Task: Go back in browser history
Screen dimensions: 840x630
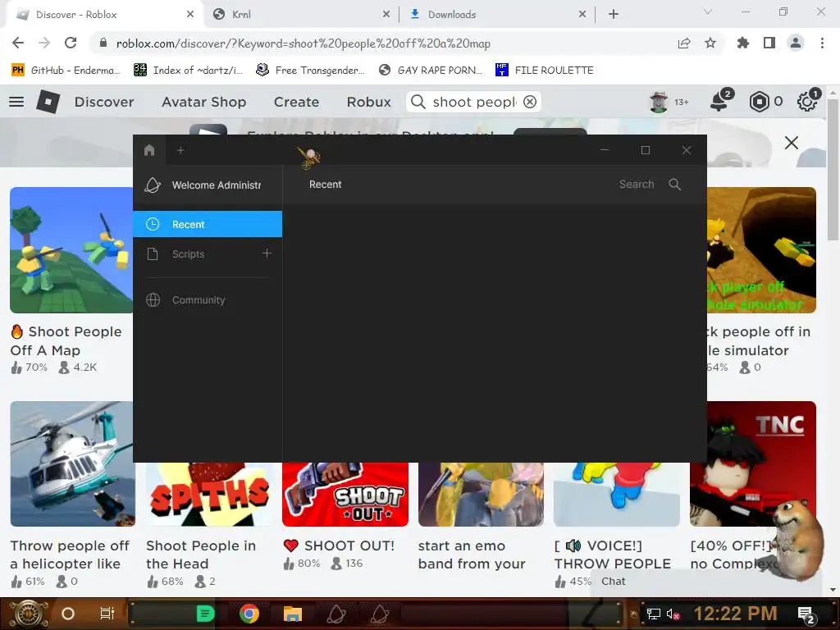Action: point(18,43)
